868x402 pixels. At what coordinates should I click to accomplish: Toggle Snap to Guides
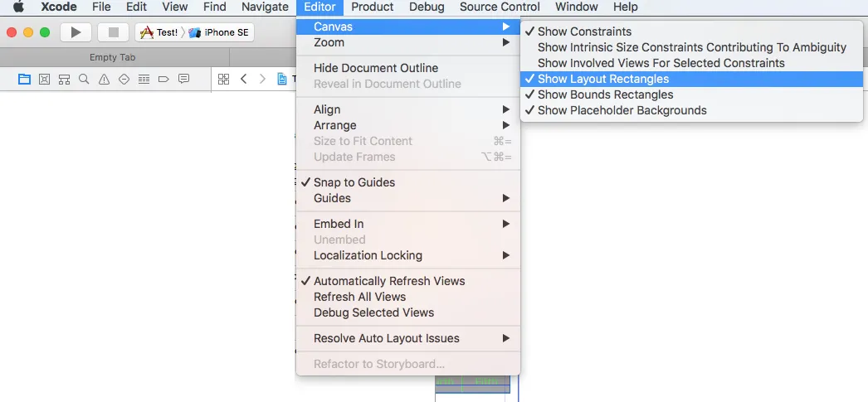coord(408,182)
